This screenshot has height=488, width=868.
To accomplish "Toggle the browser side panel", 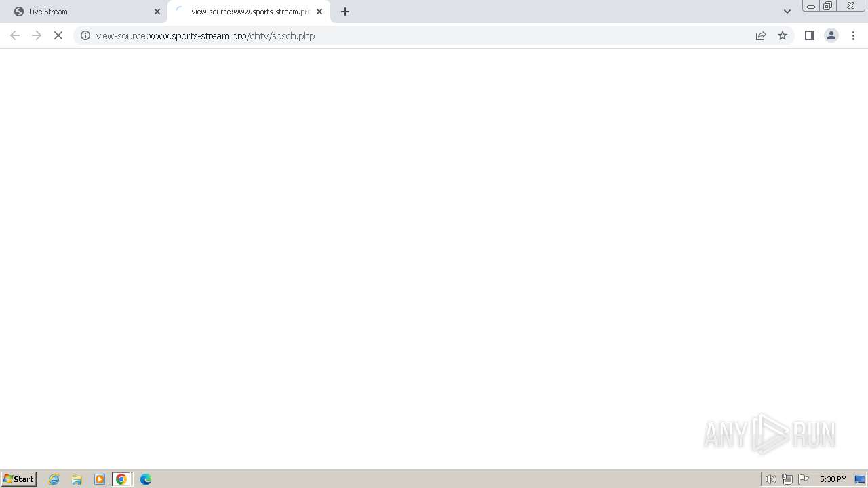I will (x=810, y=35).
